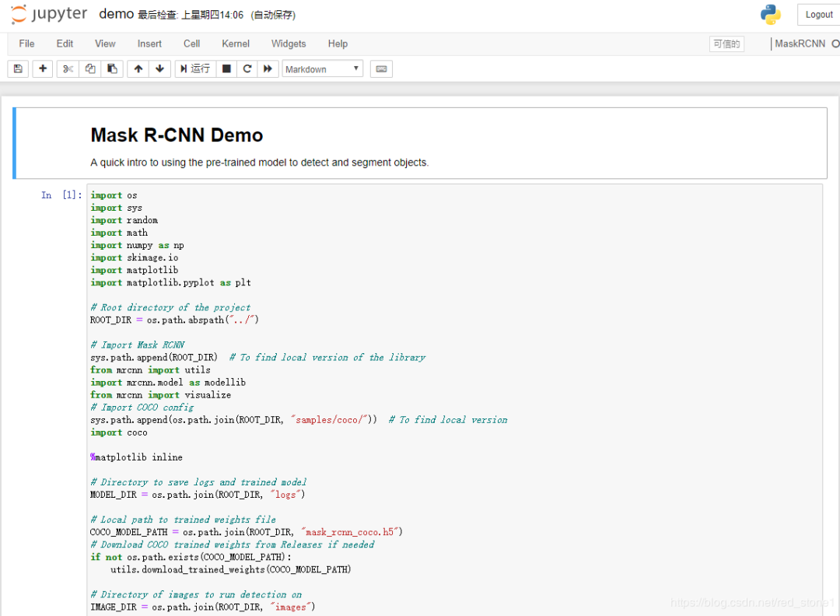Open the command palette keyboard icon
840x616 pixels.
(380, 68)
